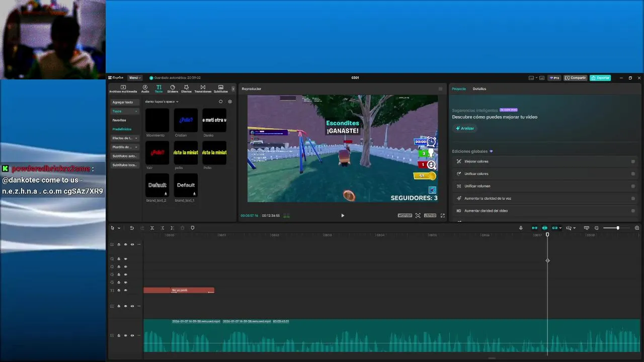Screen dimensions: 644x362
Task: Enable Mejorar colores checkbox
Action: tap(633, 161)
